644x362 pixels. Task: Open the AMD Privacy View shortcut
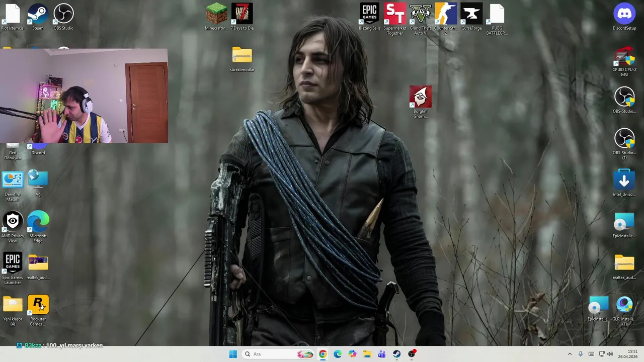13,228
